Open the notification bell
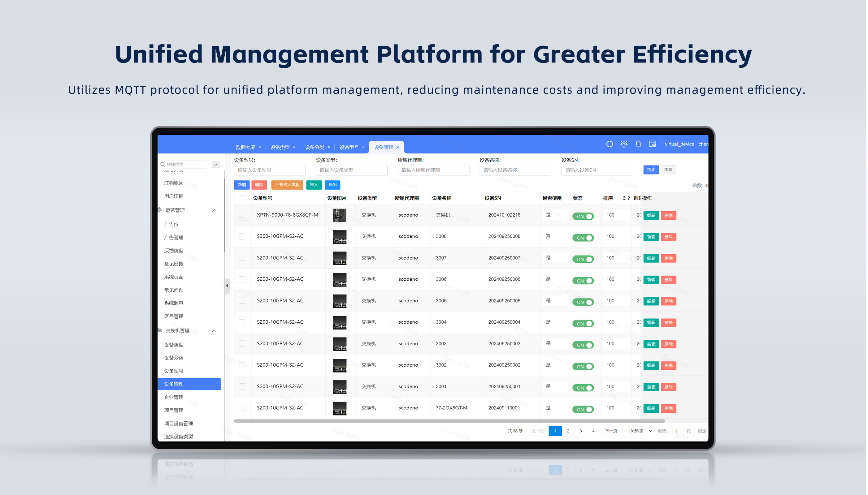Viewport: 868px width, 495px height. 638,144
